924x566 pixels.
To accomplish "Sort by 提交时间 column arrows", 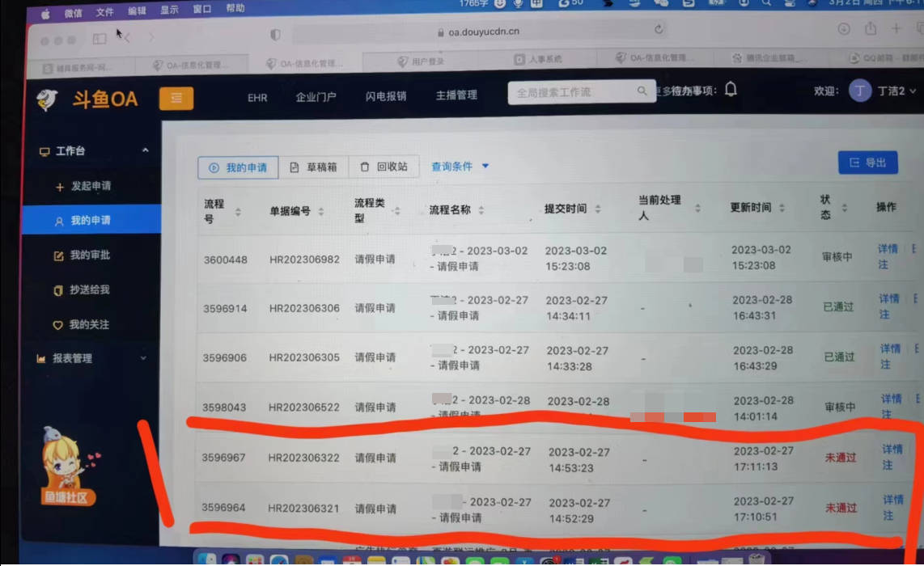I will pos(598,209).
